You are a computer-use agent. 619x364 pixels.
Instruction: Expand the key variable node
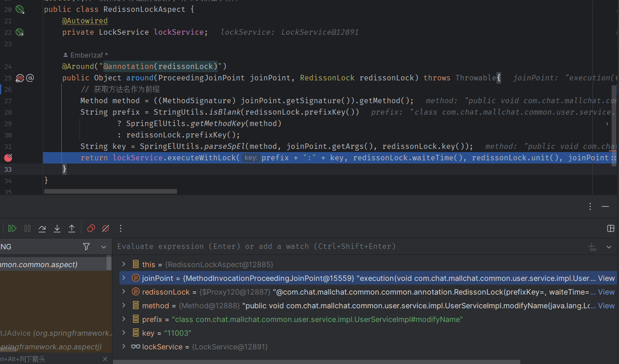[123, 333]
